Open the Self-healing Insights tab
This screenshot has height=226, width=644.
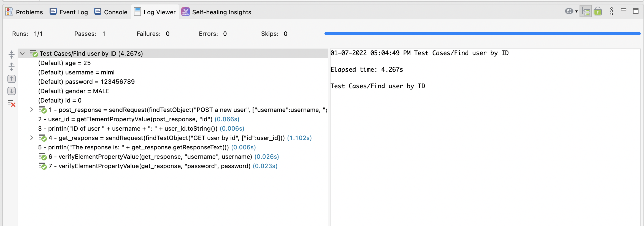coord(216,12)
